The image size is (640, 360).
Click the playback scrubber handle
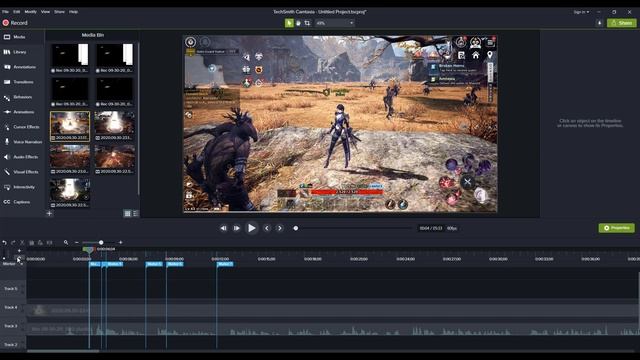(x=296, y=228)
